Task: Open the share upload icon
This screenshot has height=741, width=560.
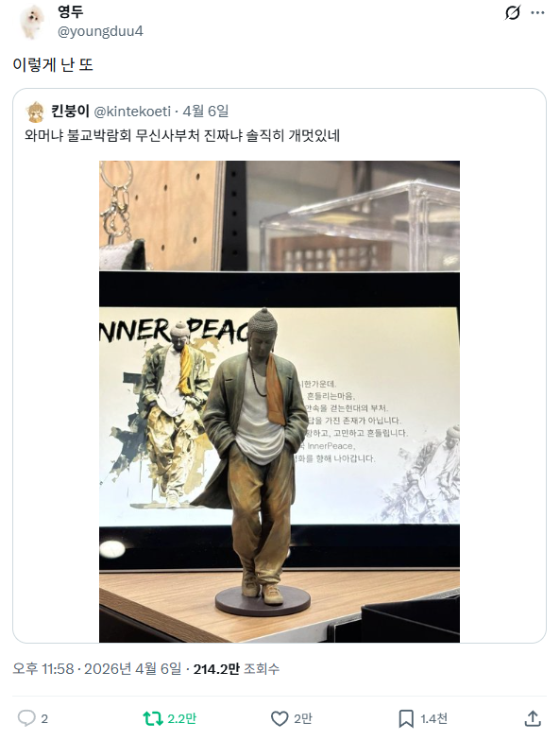Action: [x=533, y=718]
